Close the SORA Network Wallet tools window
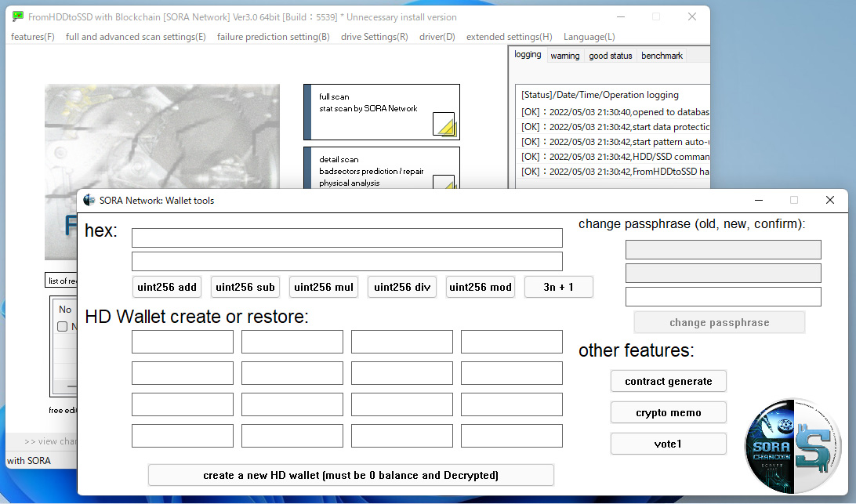This screenshot has height=504, width=856. pos(830,200)
